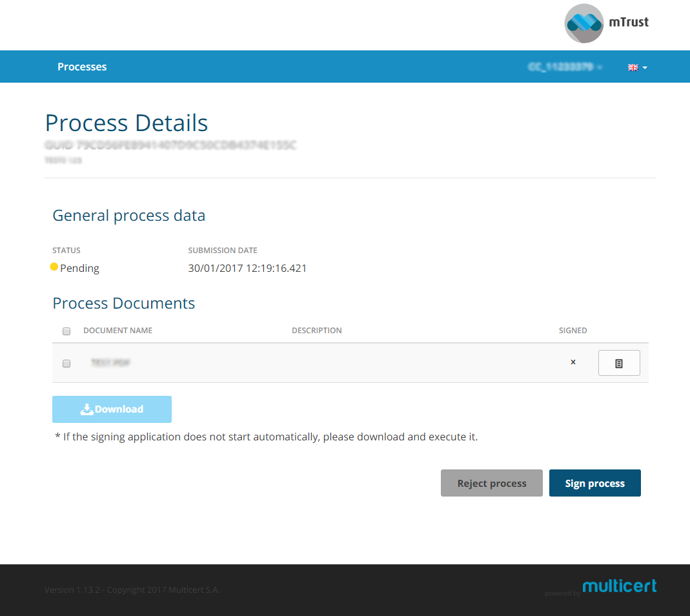Toggle the select-all documents checkbox

click(x=66, y=331)
